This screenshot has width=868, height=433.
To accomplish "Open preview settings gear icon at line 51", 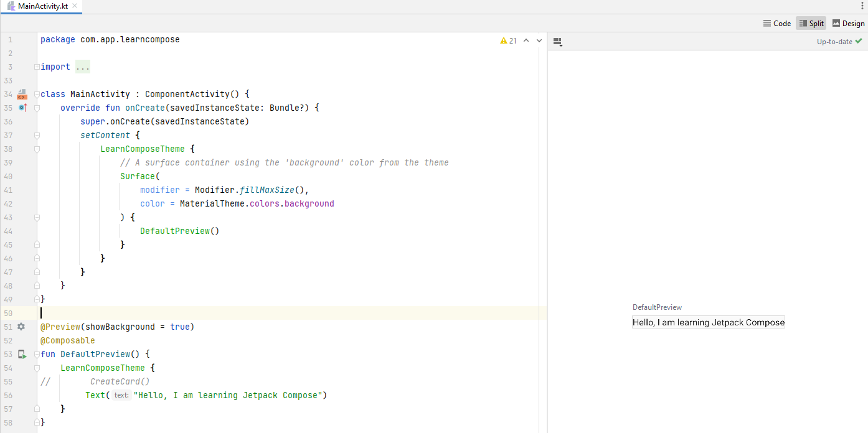I will pyautogui.click(x=22, y=327).
